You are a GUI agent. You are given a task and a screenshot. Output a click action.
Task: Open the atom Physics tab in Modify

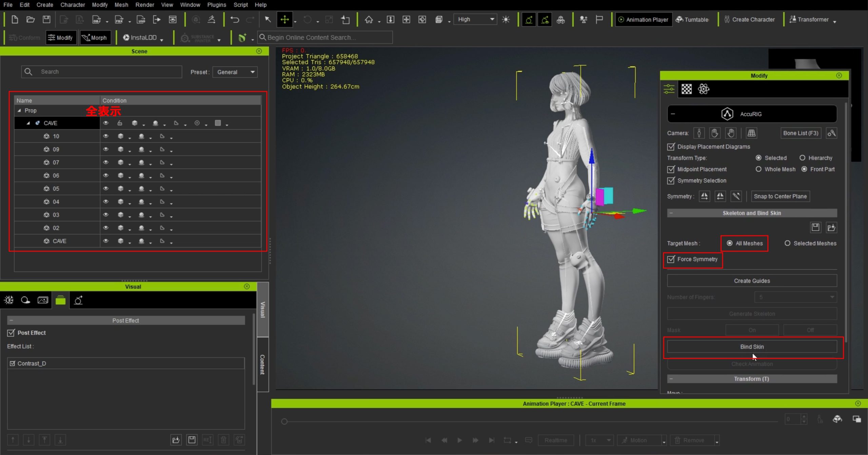coord(704,89)
